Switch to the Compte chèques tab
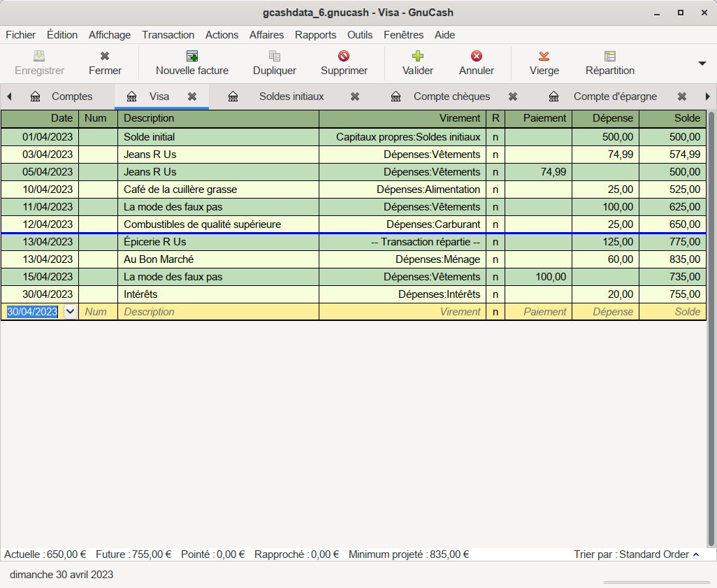 point(451,96)
